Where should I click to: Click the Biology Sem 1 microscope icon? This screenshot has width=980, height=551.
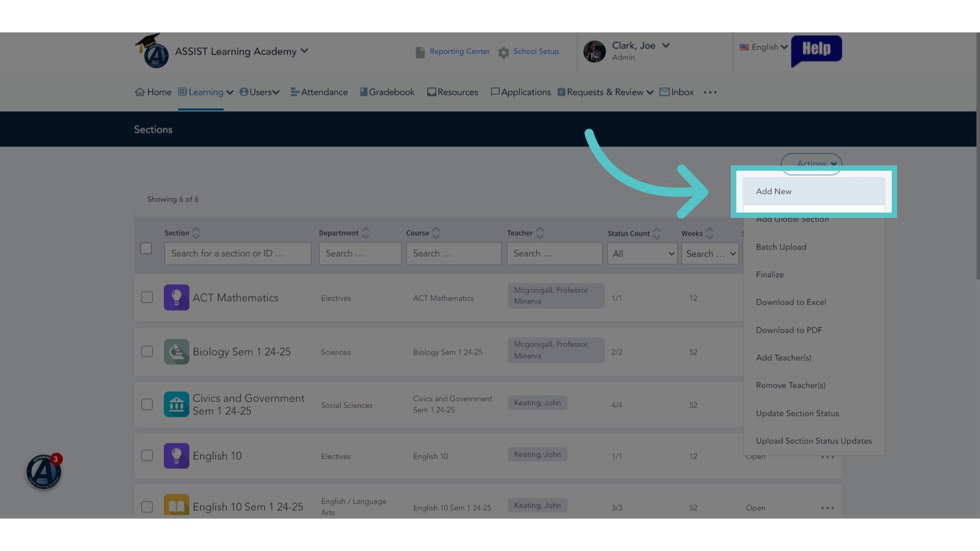pyautogui.click(x=177, y=352)
